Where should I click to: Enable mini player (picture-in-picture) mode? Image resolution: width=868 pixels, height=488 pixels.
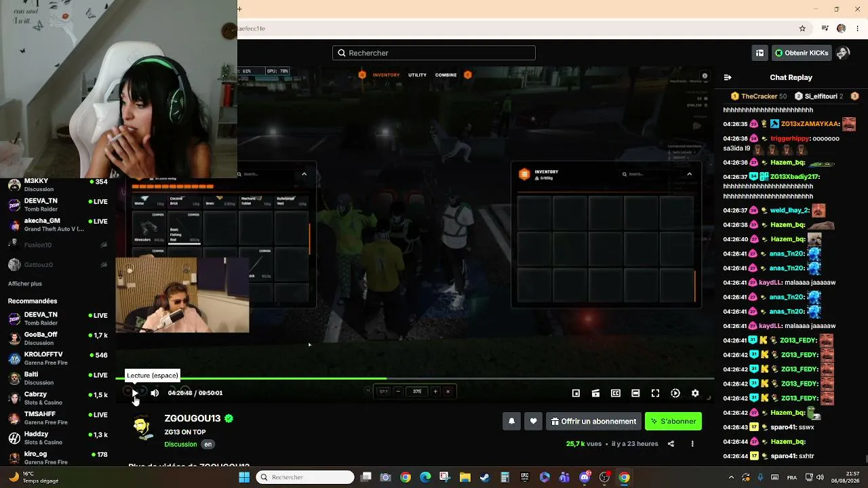click(x=576, y=393)
